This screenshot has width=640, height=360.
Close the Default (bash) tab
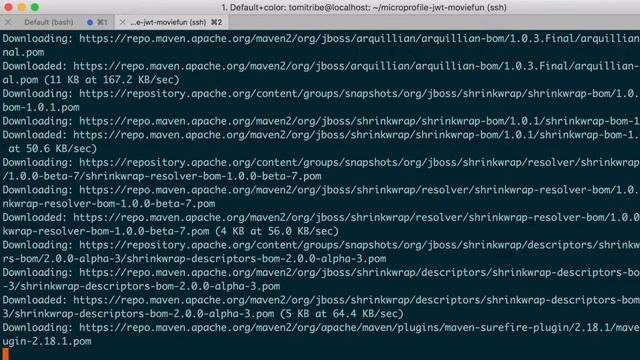[x=8, y=22]
